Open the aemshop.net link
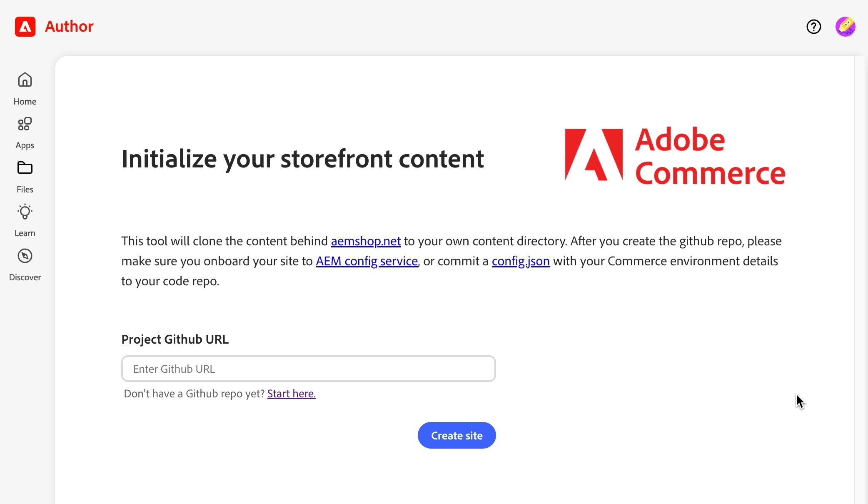Screen dimensions: 868x504 coord(366,241)
